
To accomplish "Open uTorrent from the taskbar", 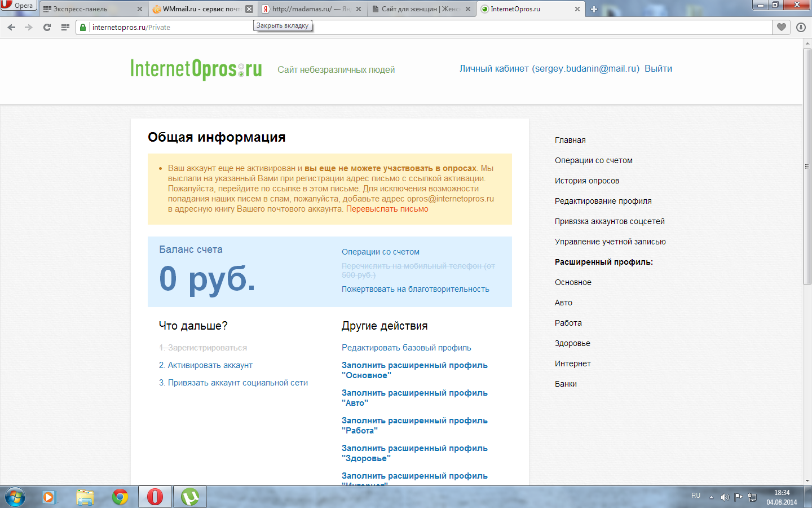I will tap(190, 497).
